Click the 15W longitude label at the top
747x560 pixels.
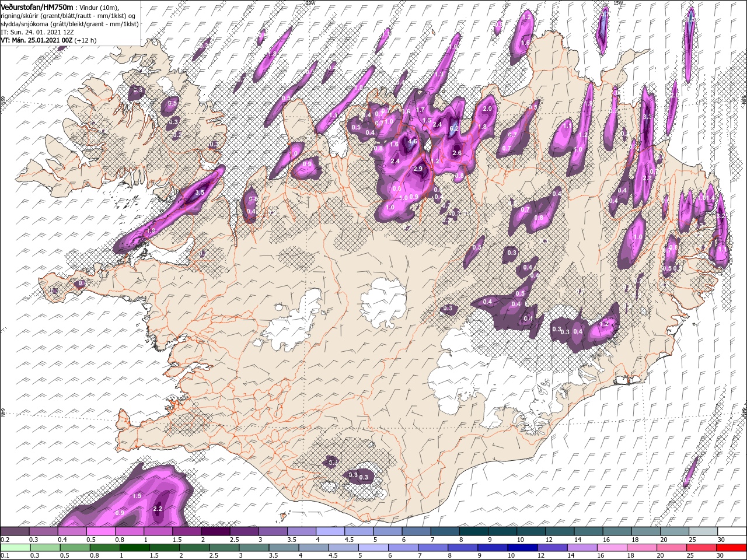pos(619,3)
